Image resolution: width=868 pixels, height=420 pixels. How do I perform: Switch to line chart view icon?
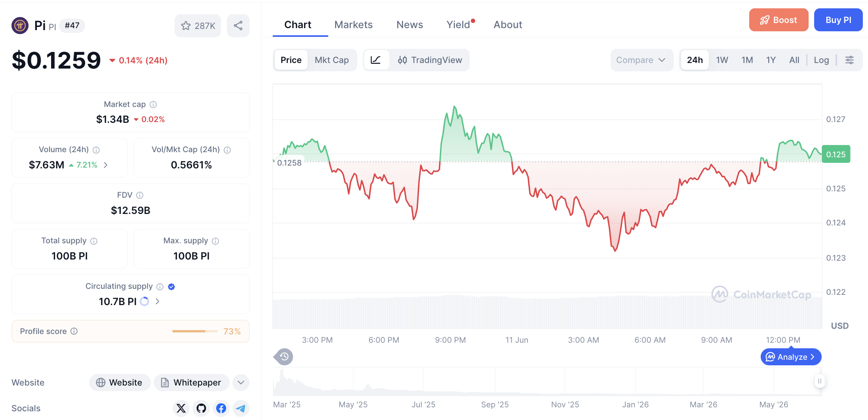pos(376,60)
